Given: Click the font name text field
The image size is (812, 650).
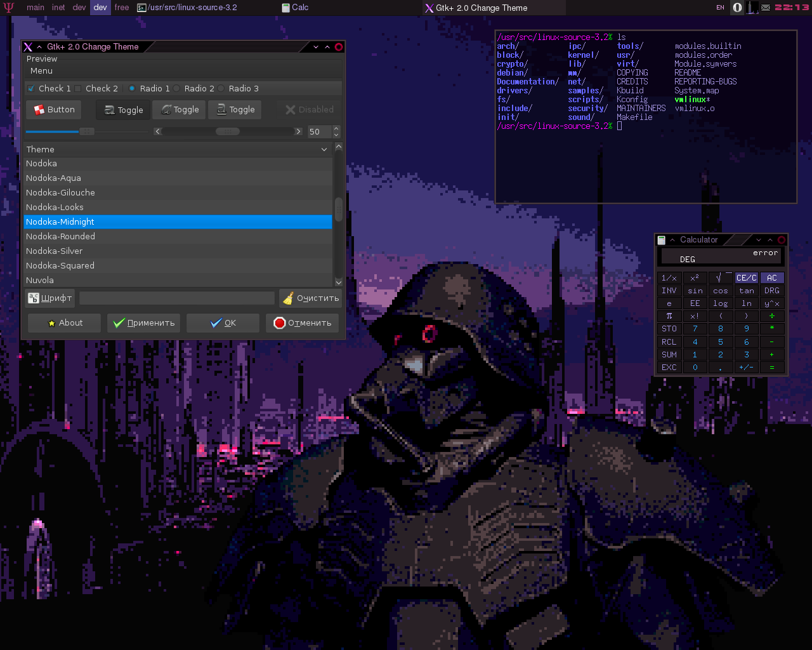Looking at the screenshot, I should click(x=177, y=298).
